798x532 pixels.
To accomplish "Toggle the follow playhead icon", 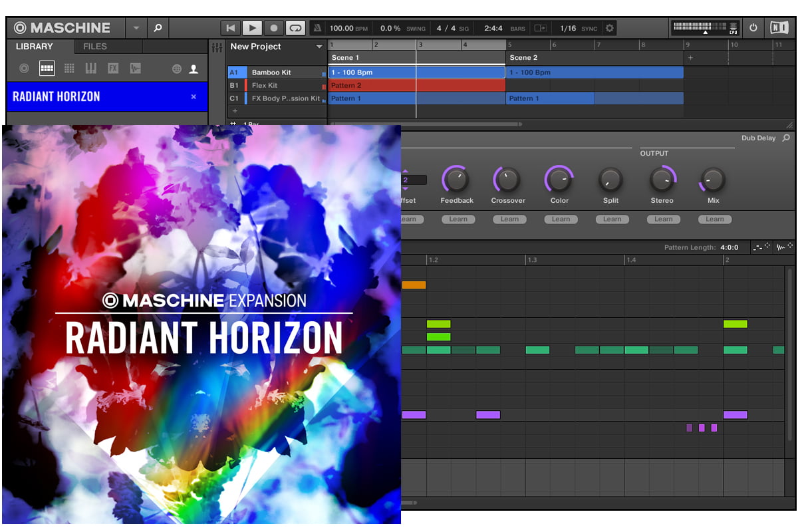I will [x=540, y=28].
